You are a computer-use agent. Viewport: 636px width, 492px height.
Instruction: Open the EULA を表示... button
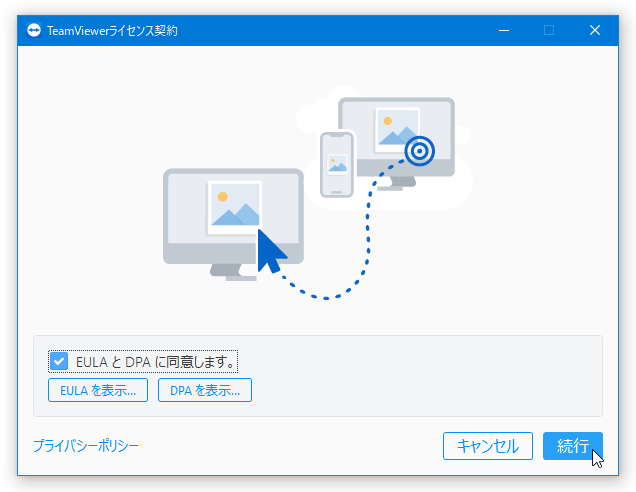coord(98,390)
